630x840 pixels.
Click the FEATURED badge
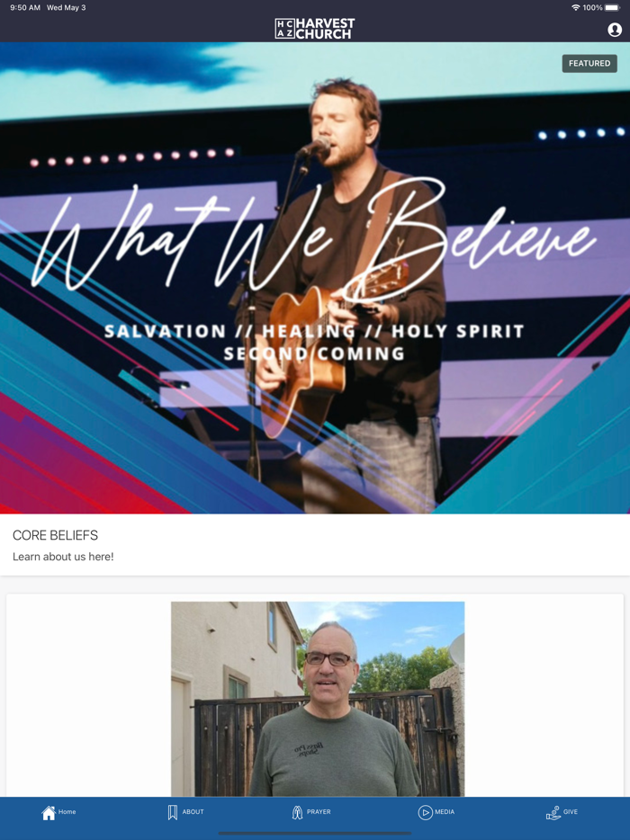[589, 63]
